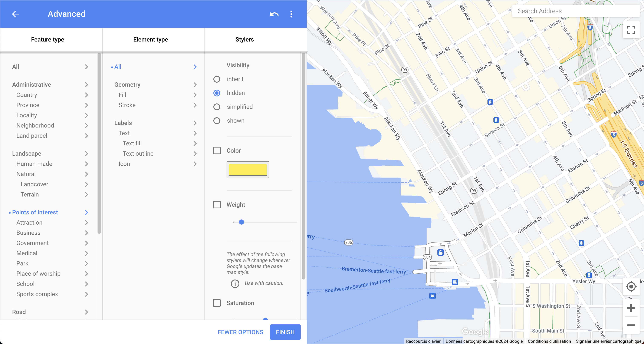The image size is (644, 344).
Task: Select Park under Points of interest
Action: 23,263
